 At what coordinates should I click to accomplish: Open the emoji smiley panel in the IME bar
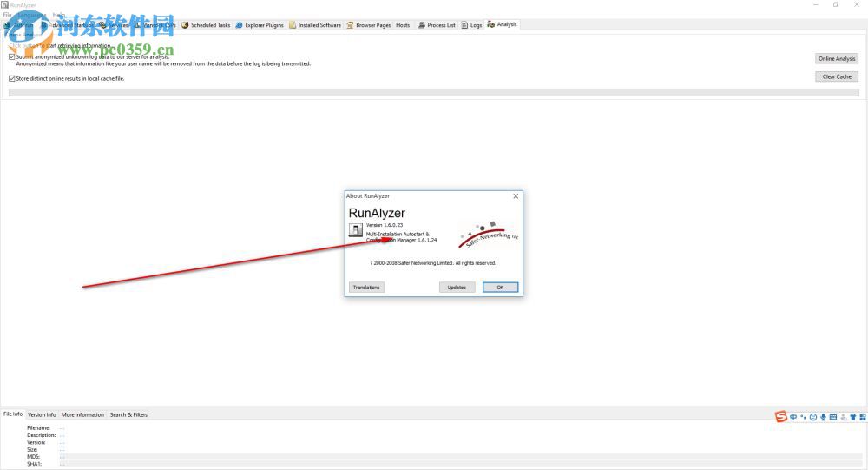[x=813, y=417]
